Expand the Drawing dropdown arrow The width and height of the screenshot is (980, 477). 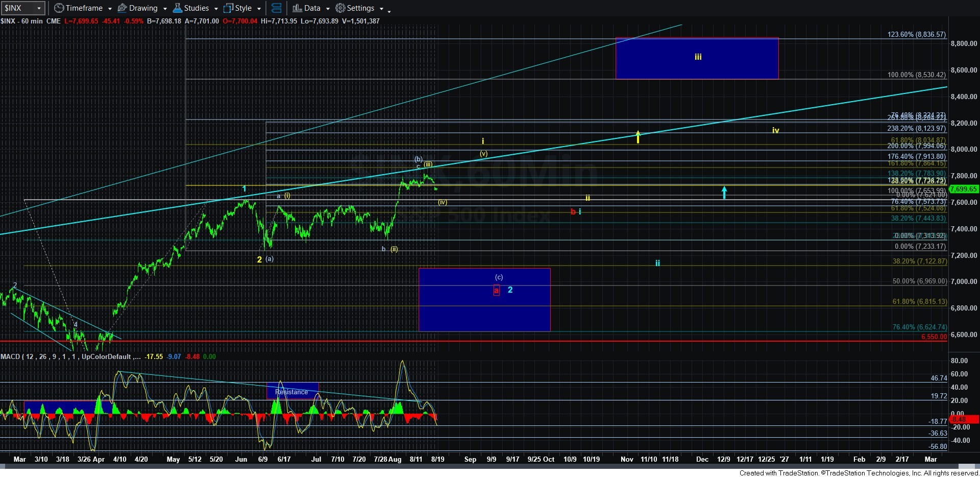tap(165, 9)
